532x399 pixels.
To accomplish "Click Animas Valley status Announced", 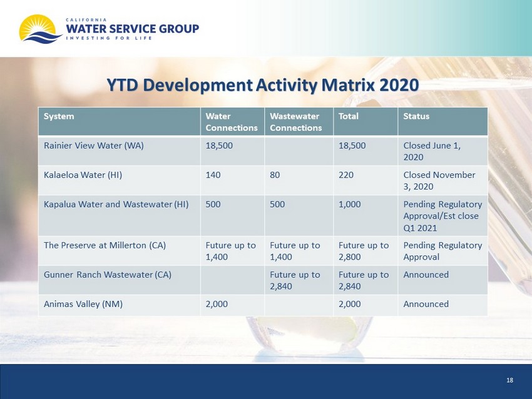I will point(426,304).
